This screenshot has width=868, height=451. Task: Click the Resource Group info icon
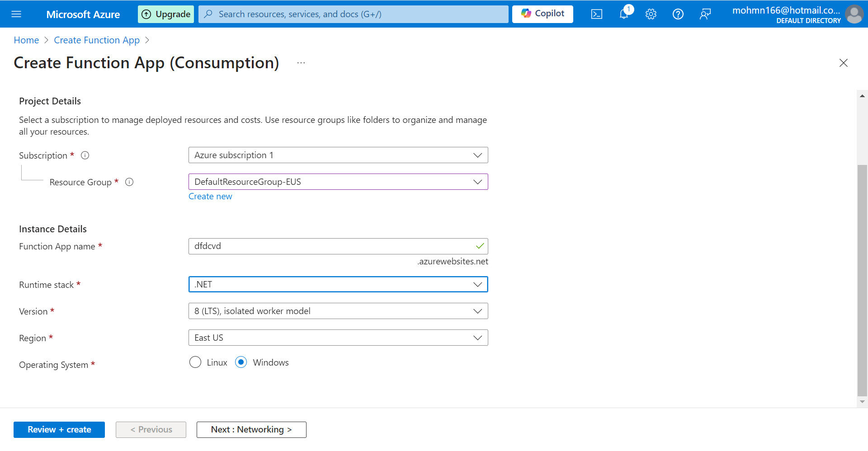pyautogui.click(x=129, y=182)
